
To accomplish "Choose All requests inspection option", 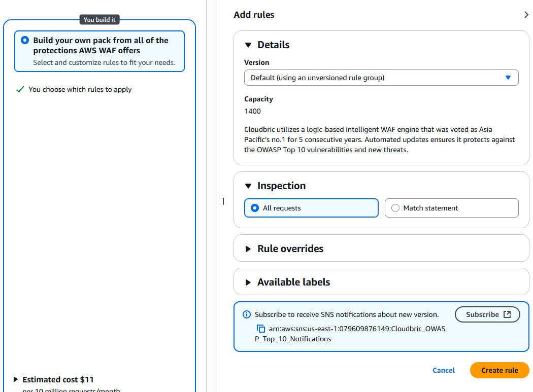I will click(x=255, y=208).
